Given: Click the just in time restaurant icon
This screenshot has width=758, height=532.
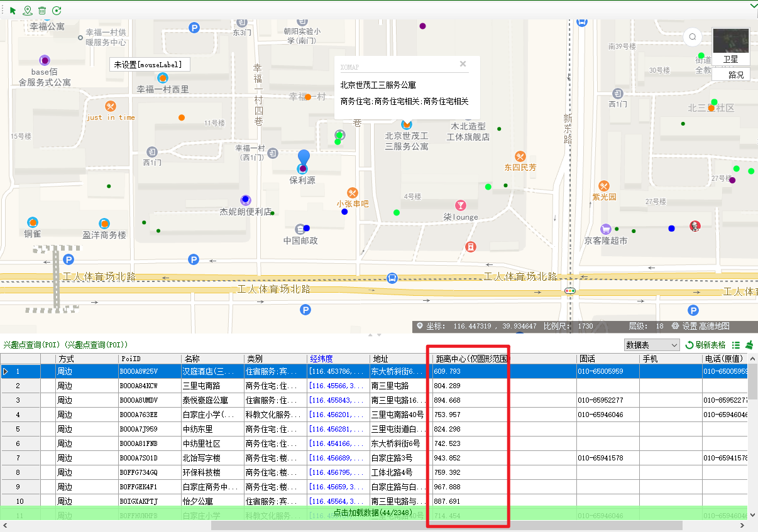Looking at the screenshot, I should point(111,106).
